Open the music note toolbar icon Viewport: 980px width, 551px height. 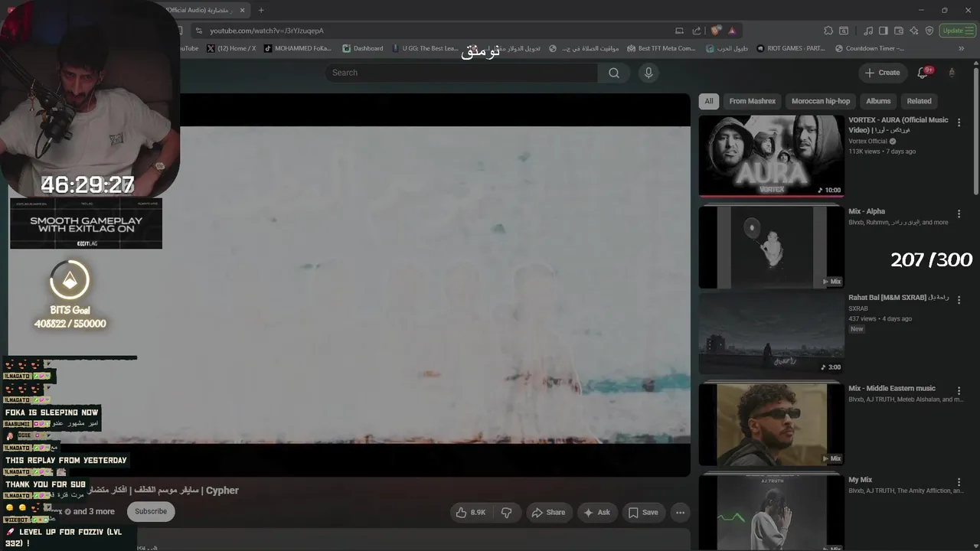pyautogui.click(x=868, y=31)
